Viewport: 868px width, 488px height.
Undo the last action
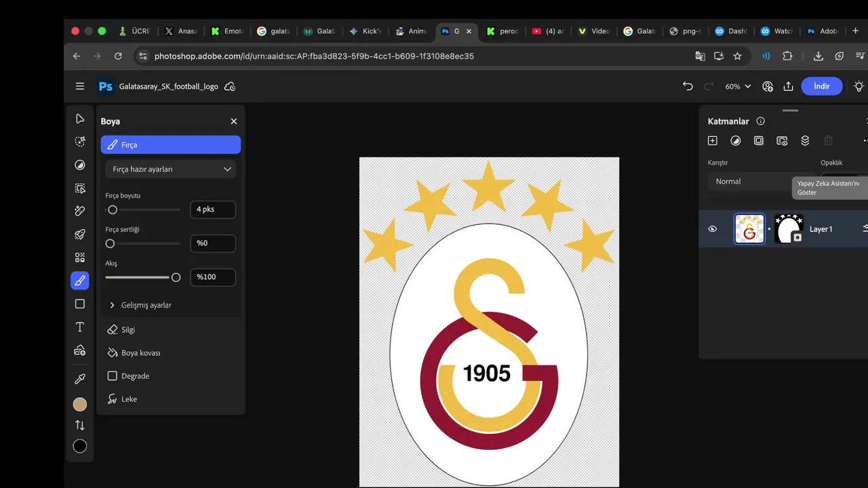688,86
